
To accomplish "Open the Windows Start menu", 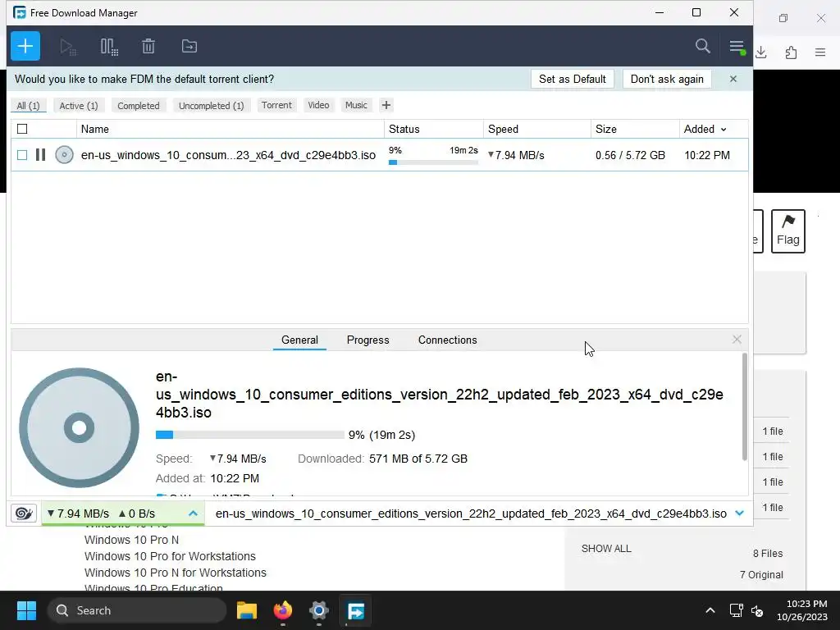I will (x=26, y=610).
